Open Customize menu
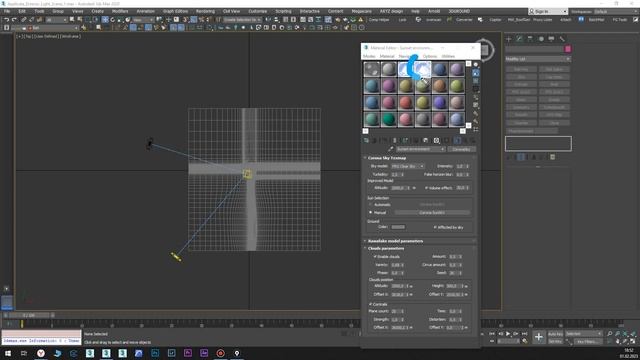640x360 pixels. click(258, 11)
